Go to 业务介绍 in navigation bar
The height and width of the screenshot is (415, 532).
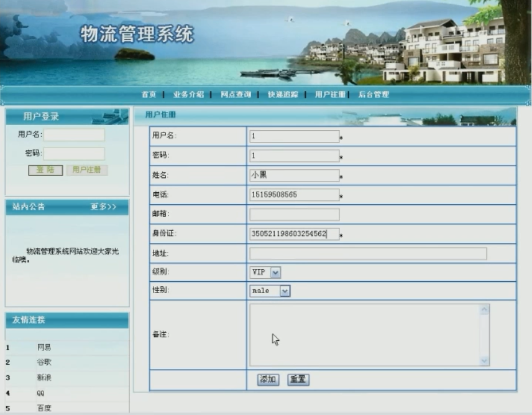(x=188, y=95)
